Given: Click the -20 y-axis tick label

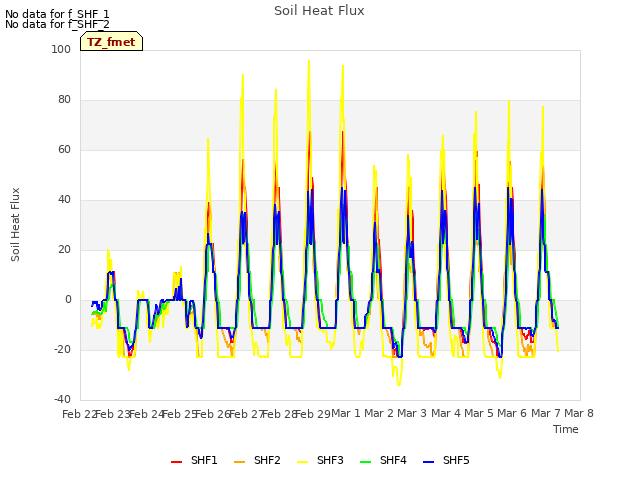Looking at the screenshot, I should point(62,349).
